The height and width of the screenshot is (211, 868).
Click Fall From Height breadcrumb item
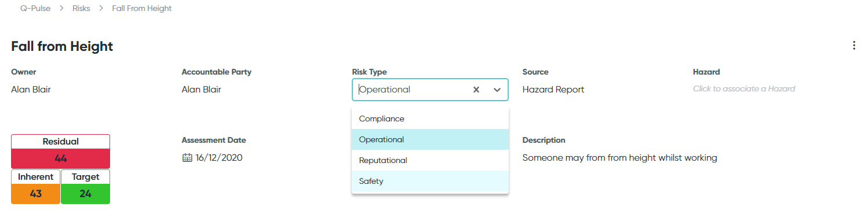142,9
